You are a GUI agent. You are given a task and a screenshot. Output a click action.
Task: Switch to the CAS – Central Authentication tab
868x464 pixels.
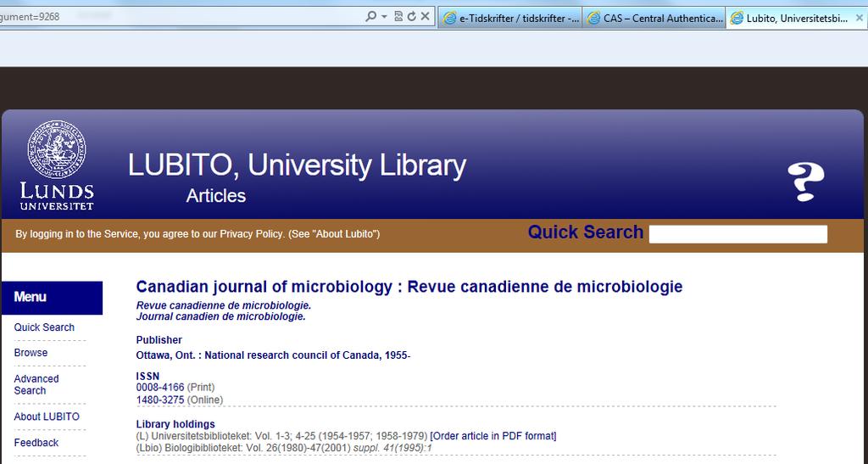point(654,19)
